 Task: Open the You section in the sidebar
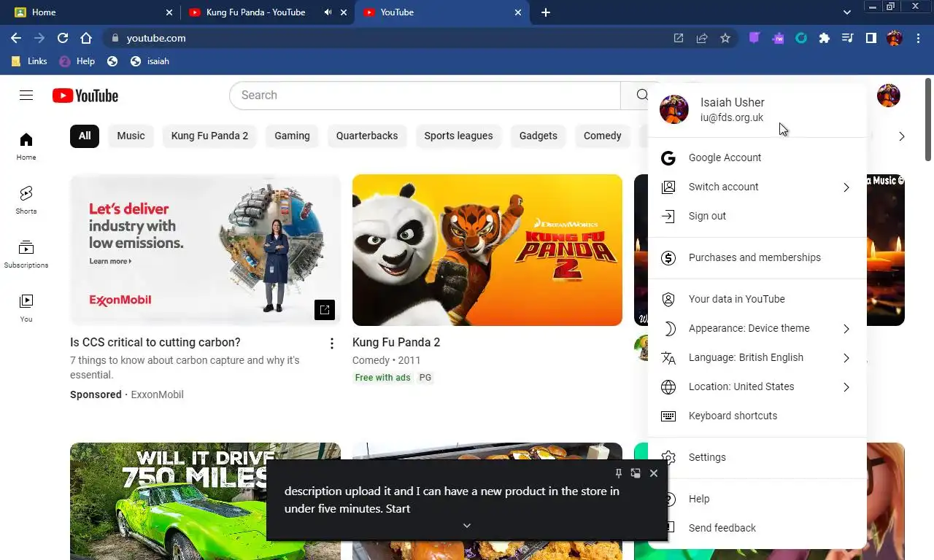(x=26, y=308)
